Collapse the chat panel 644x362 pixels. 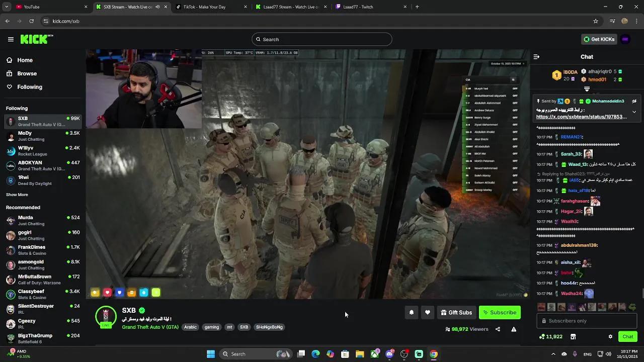(536, 57)
